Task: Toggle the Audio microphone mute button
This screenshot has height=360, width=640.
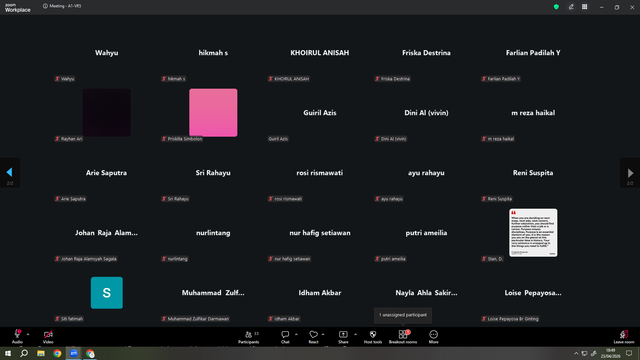Action: 17,336
